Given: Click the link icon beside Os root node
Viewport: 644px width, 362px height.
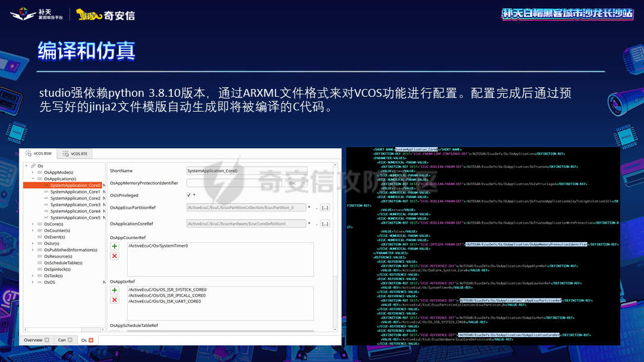Looking at the screenshot, I should [33, 166].
